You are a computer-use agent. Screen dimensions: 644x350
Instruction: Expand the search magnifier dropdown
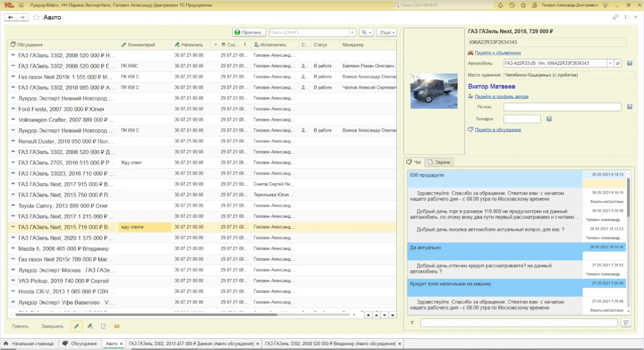(x=366, y=32)
